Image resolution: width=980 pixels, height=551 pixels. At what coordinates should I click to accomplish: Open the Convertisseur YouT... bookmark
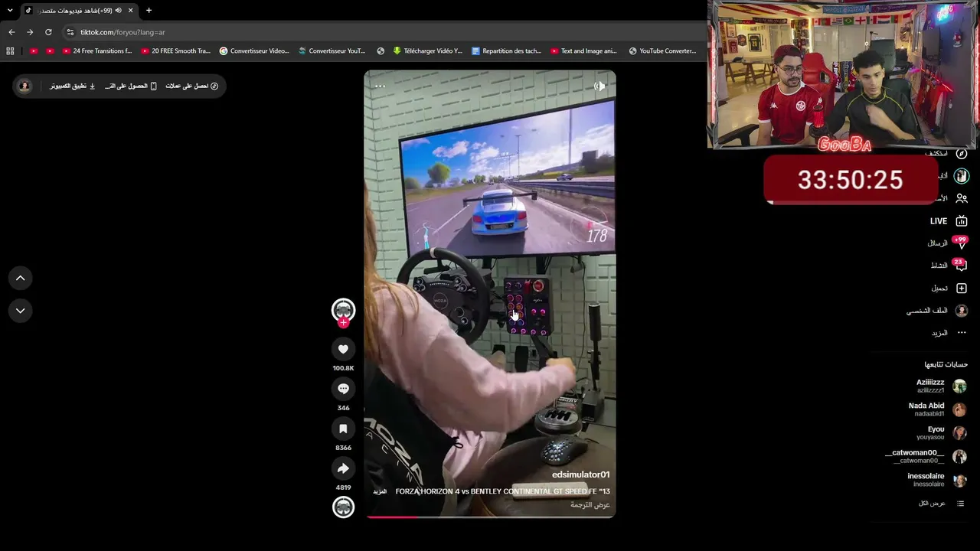point(332,51)
